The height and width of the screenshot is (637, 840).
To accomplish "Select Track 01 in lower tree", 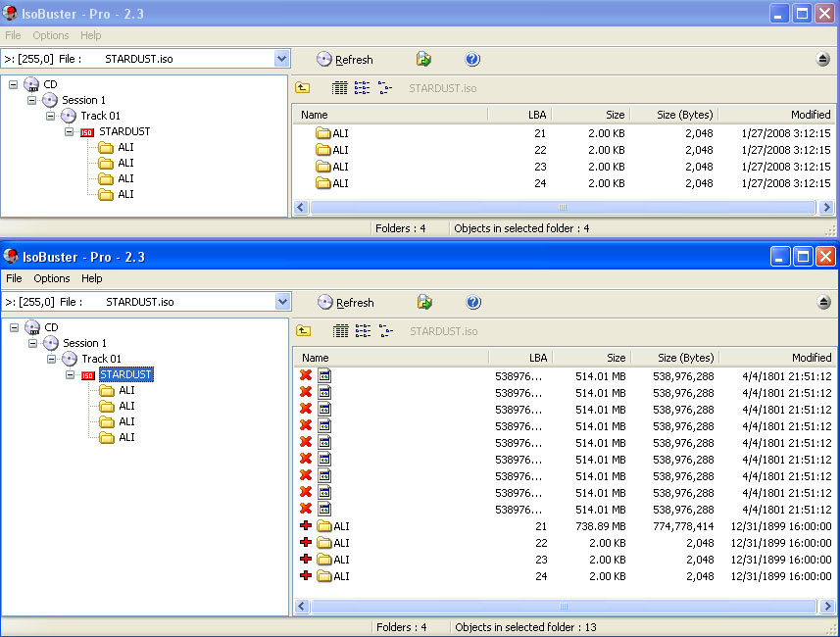I will tap(101, 359).
